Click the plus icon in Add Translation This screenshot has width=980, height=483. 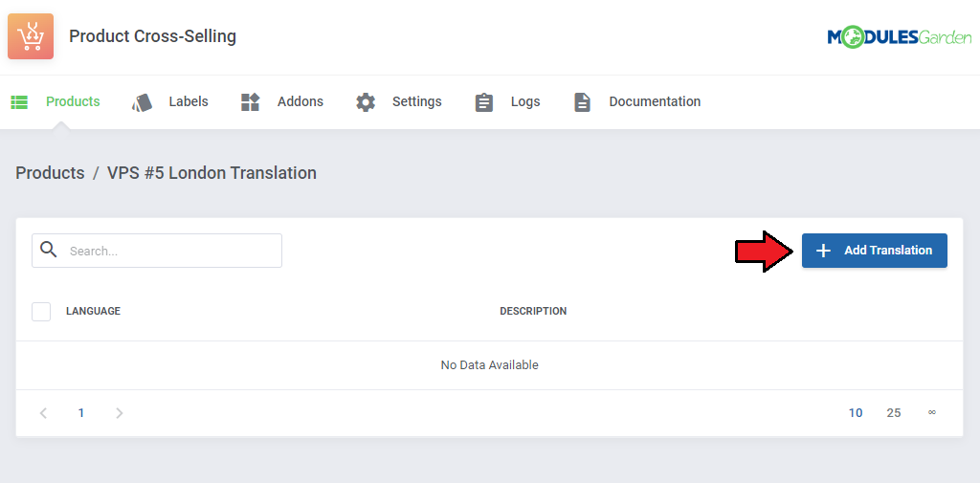coord(824,251)
